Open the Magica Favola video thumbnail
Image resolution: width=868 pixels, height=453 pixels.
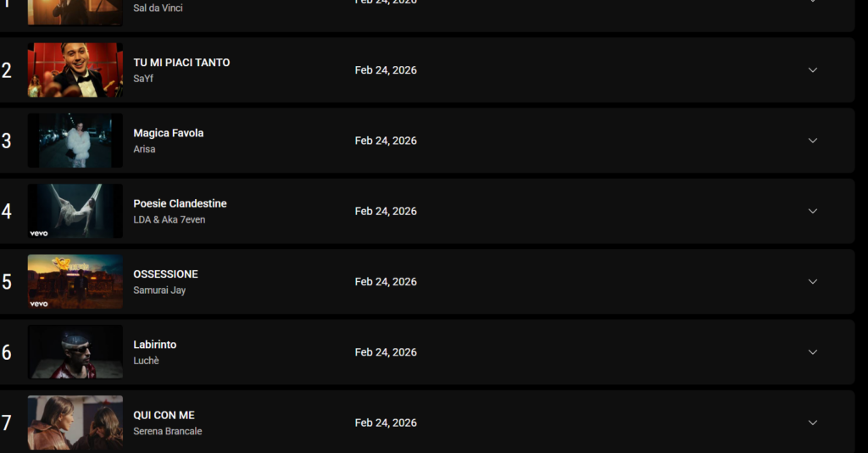[75, 141]
